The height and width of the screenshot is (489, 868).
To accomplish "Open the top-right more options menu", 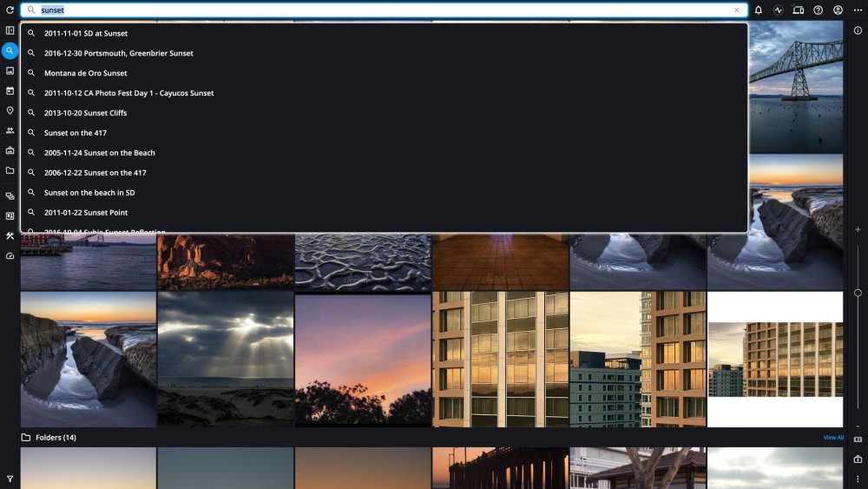I will pos(858,10).
